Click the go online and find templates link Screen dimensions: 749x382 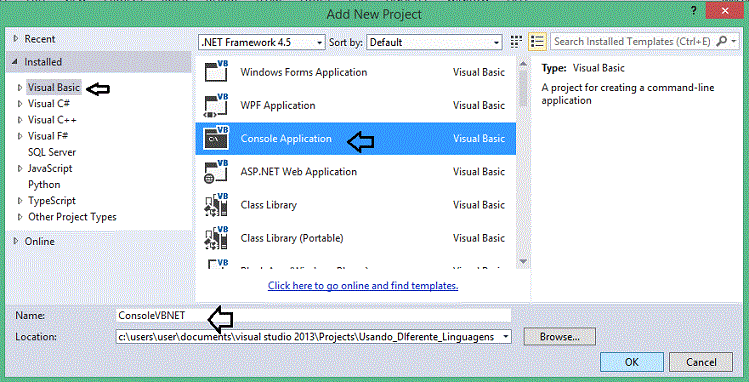tap(363, 286)
